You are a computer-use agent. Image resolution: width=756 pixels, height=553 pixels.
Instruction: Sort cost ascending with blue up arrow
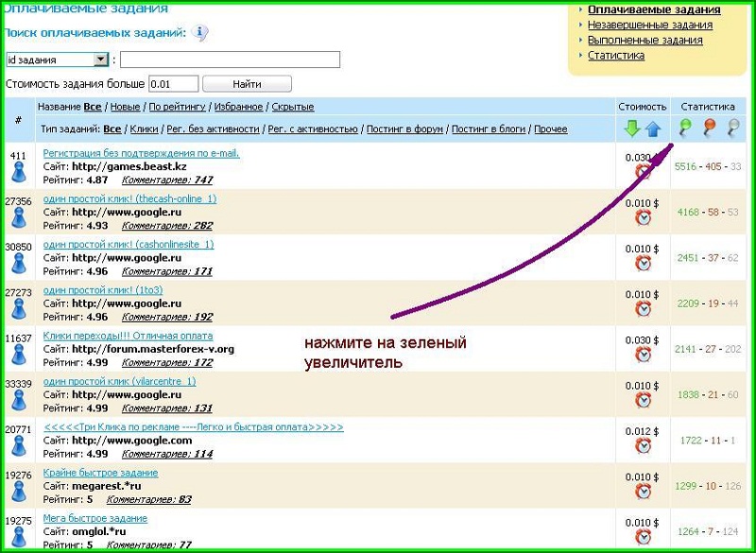point(653,129)
